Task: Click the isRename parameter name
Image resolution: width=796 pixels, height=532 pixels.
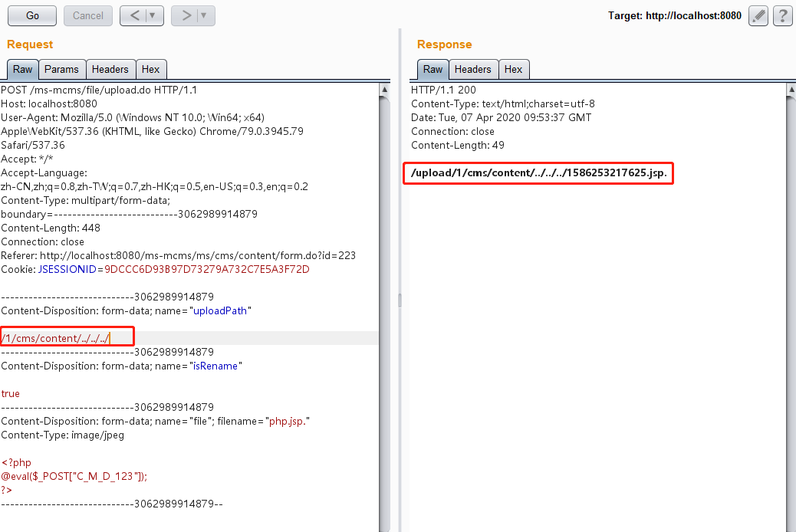Action: click(215, 366)
